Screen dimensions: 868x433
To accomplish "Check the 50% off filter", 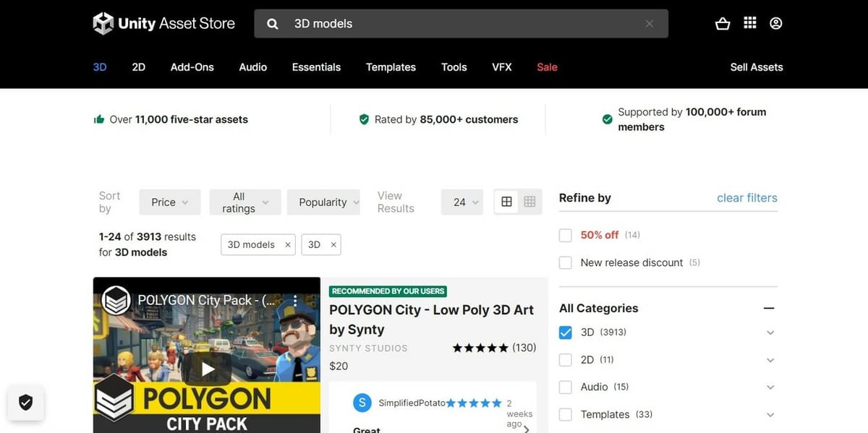I will coord(566,236).
